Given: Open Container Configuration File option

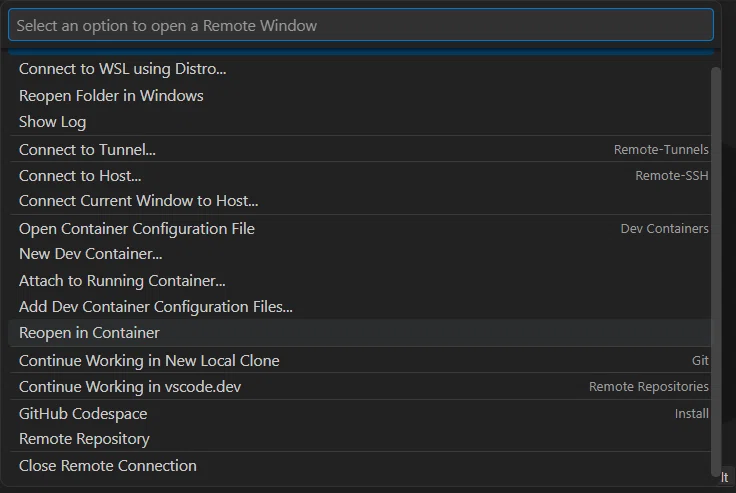Looking at the screenshot, I should tap(360, 229).
